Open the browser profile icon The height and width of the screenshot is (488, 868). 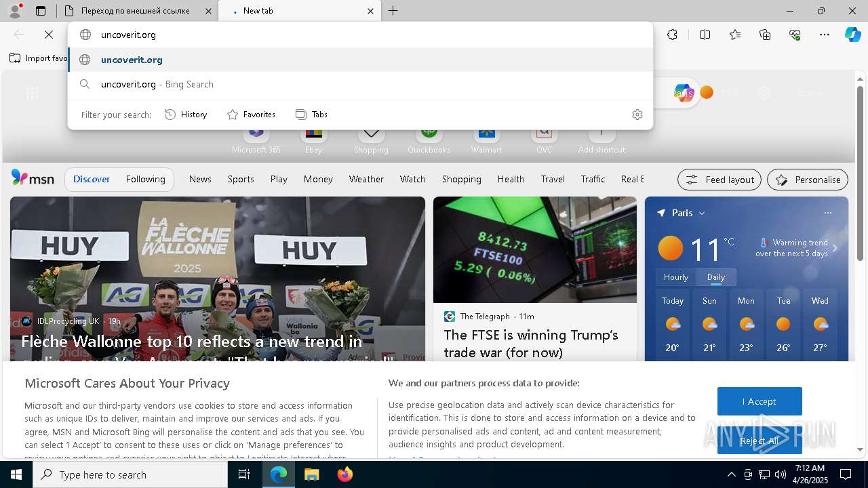pos(15,11)
